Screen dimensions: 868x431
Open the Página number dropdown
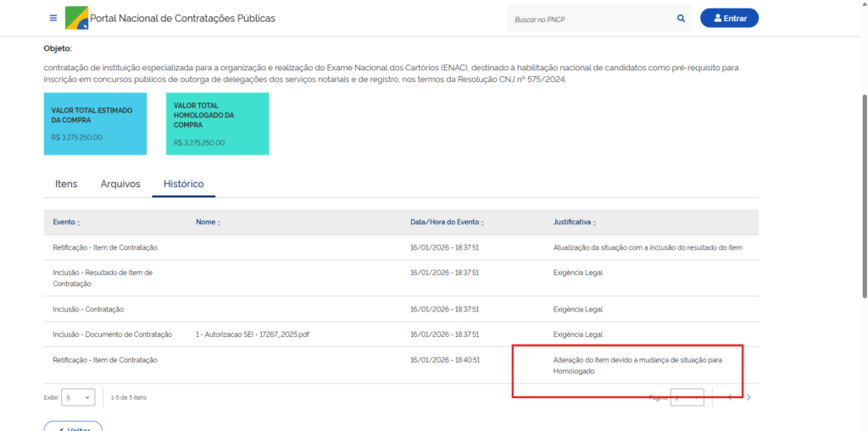click(x=687, y=397)
